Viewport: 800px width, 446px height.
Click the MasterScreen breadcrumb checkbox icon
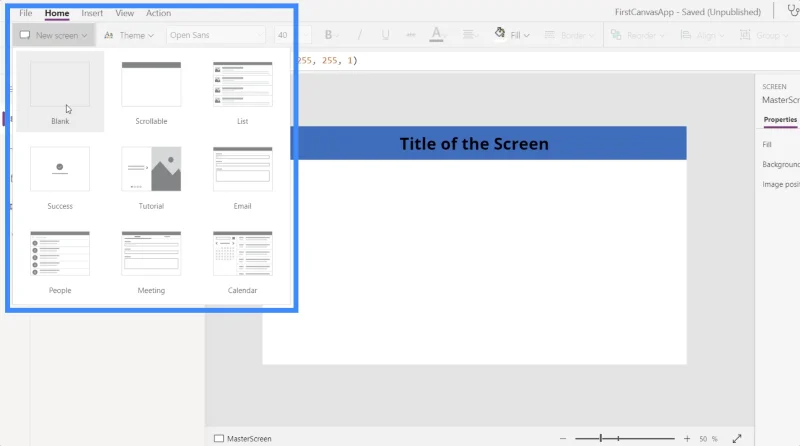pos(219,438)
